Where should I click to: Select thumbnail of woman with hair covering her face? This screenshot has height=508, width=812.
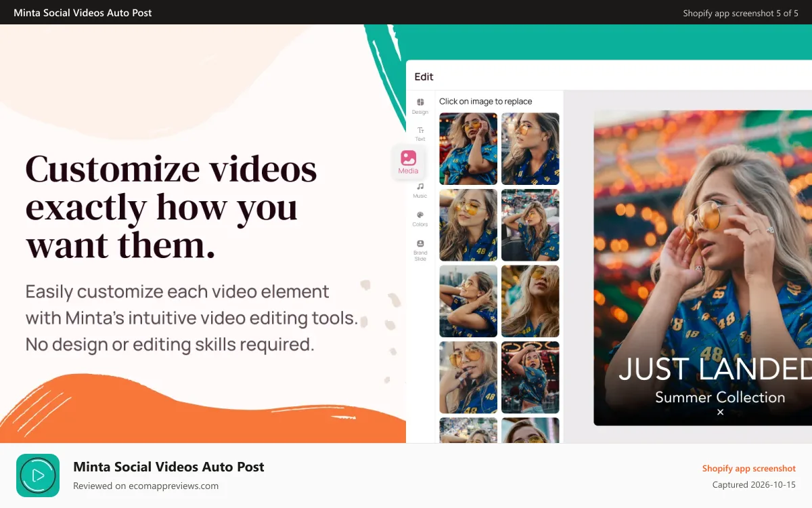point(531,301)
